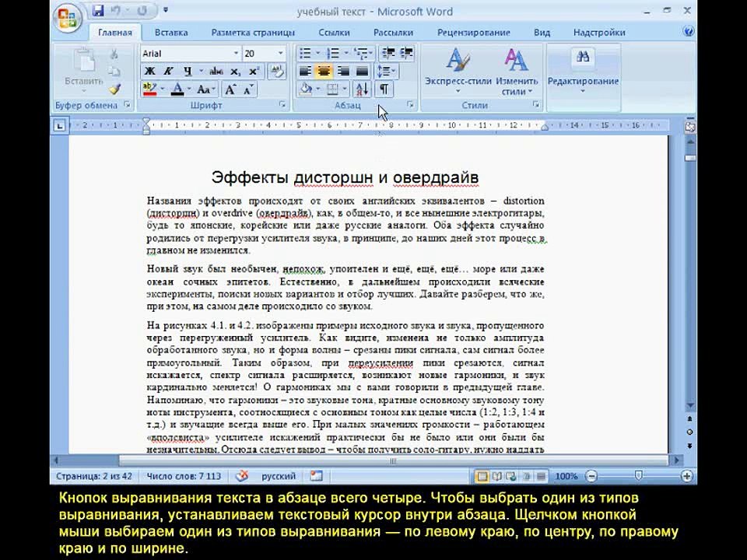Open Quick Access toolbar customization arrow
Image resolution: width=747 pixels, height=560 pixels.
pyautogui.click(x=165, y=10)
